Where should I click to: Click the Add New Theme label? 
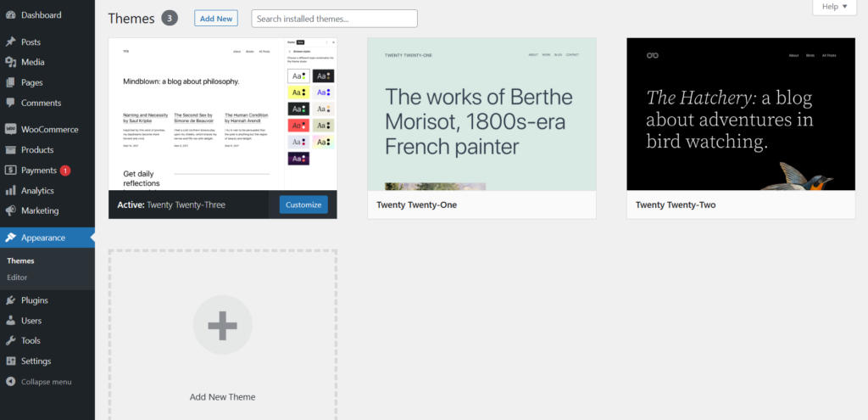[x=223, y=397]
